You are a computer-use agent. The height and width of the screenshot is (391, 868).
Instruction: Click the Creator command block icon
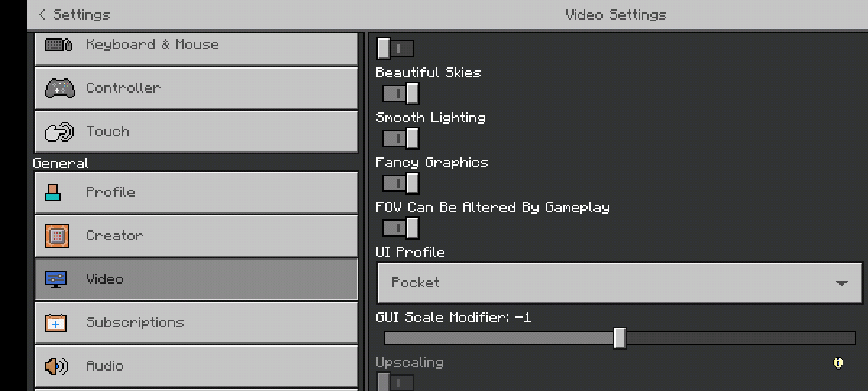point(57,236)
